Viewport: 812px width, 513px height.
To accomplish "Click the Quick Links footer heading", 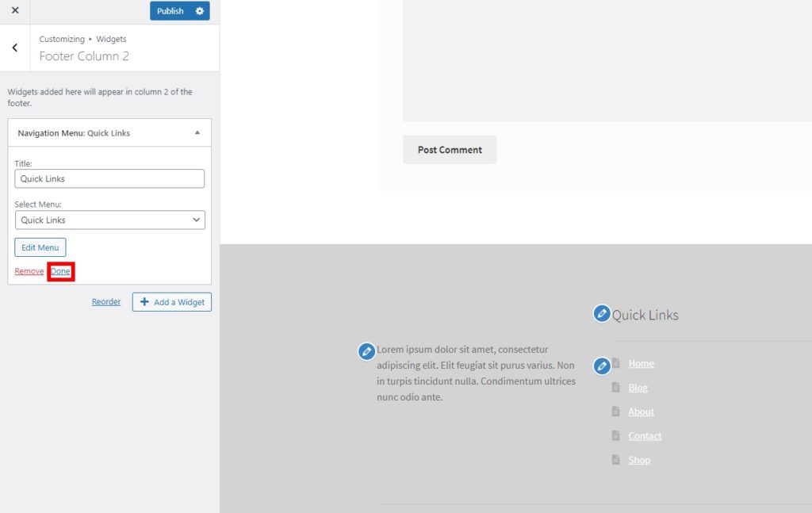I will (x=645, y=315).
